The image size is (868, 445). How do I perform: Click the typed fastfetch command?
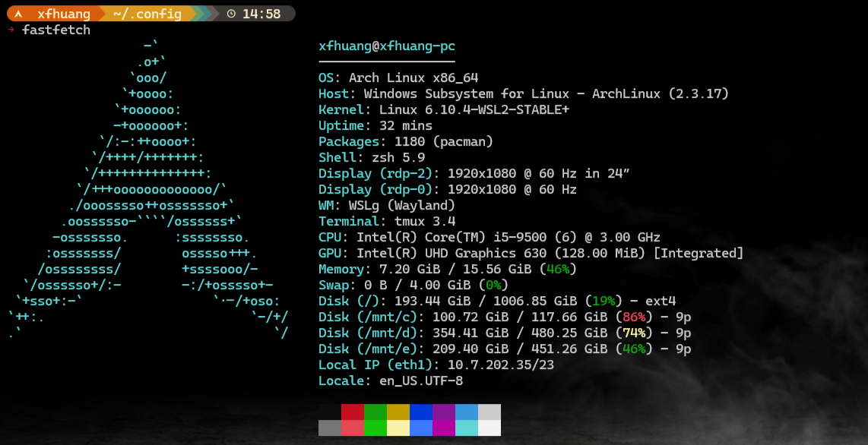pyautogui.click(x=56, y=30)
